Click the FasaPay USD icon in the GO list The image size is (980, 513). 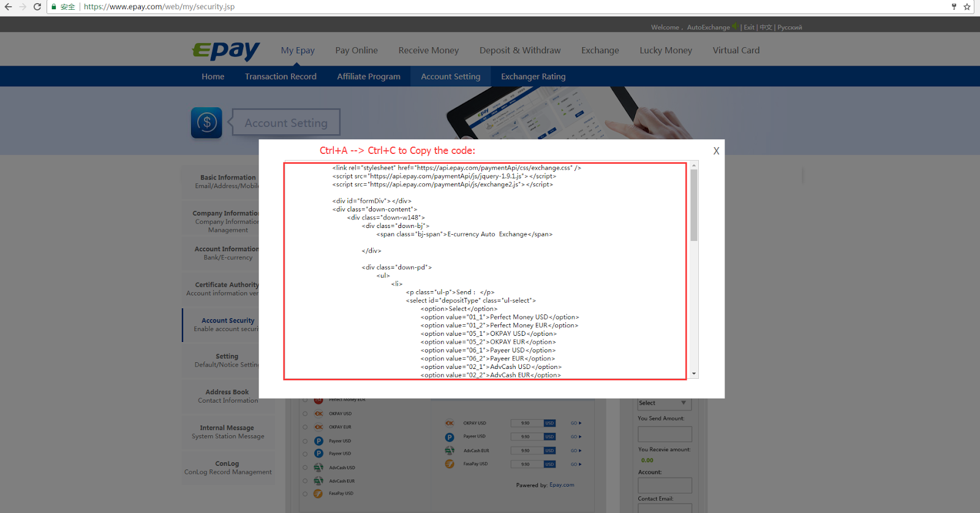click(450, 464)
